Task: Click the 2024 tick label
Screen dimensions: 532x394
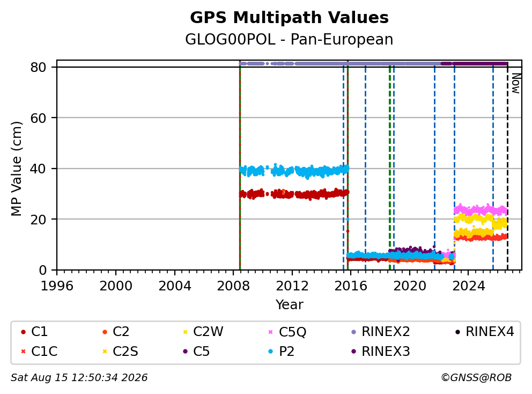Action: pos(469,286)
